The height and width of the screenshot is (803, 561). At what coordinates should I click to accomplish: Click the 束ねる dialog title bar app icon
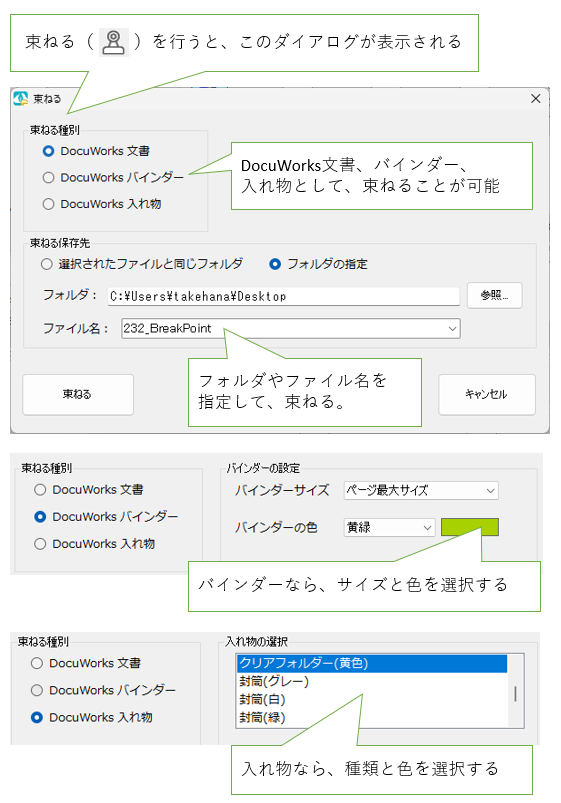pos(20,98)
